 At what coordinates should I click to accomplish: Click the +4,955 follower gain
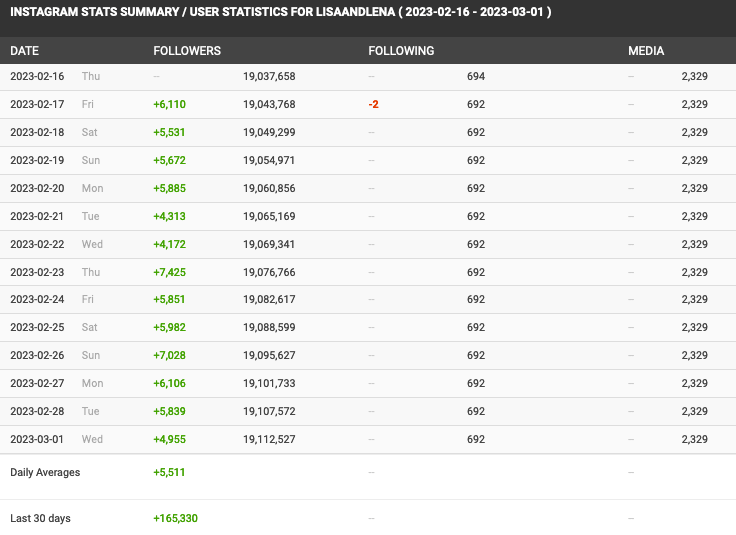click(169, 439)
